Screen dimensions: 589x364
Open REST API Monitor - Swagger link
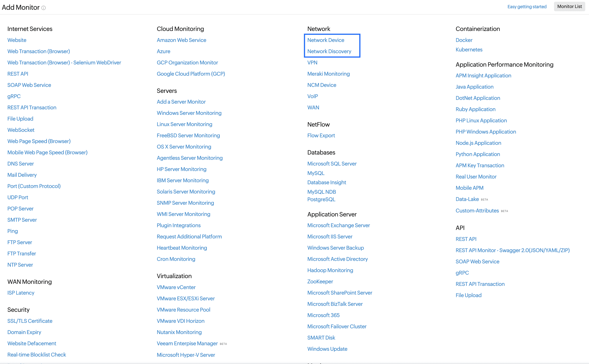(512, 250)
